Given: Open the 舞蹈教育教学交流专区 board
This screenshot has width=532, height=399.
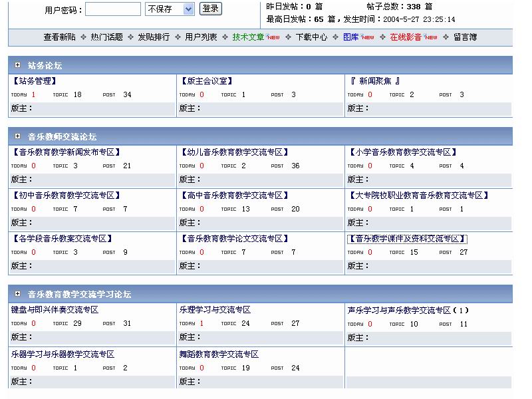Looking at the screenshot, I should (219, 354).
